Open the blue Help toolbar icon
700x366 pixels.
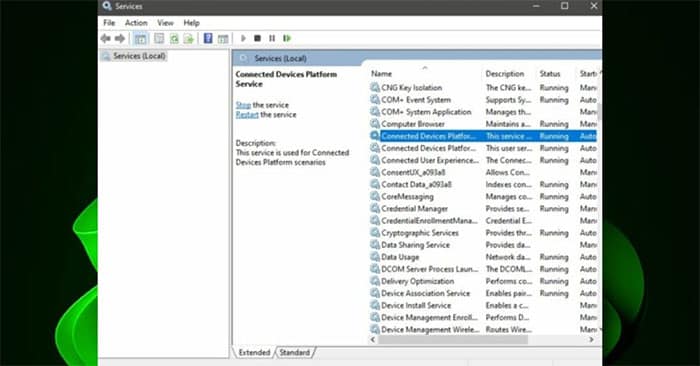click(208, 38)
